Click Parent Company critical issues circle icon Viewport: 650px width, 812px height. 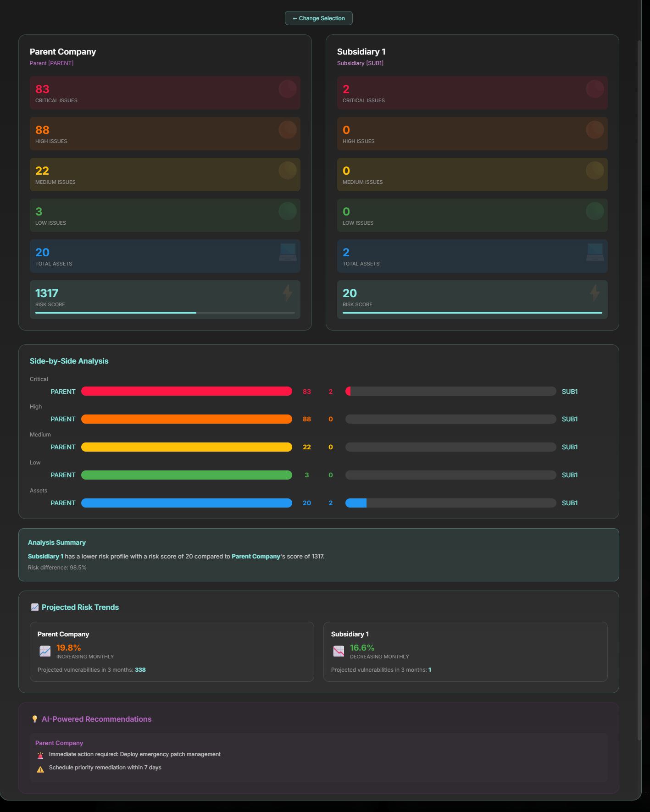click(x=288, y=89)
